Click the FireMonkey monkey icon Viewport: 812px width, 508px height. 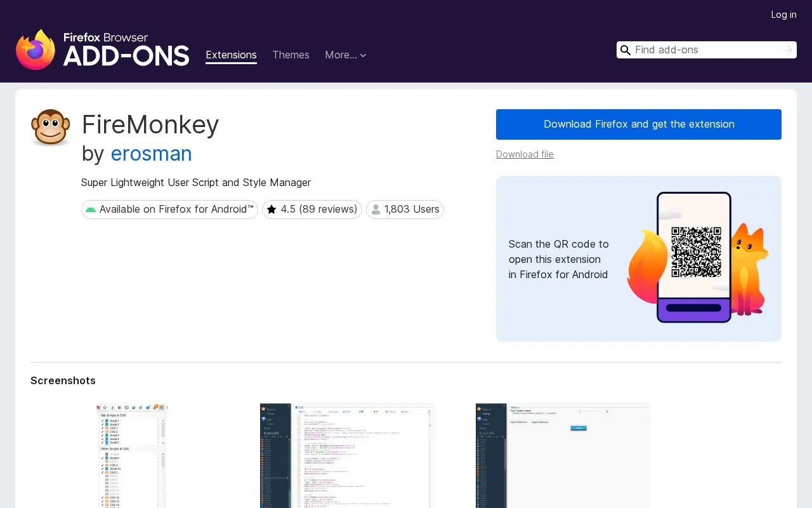click(51, 127)
